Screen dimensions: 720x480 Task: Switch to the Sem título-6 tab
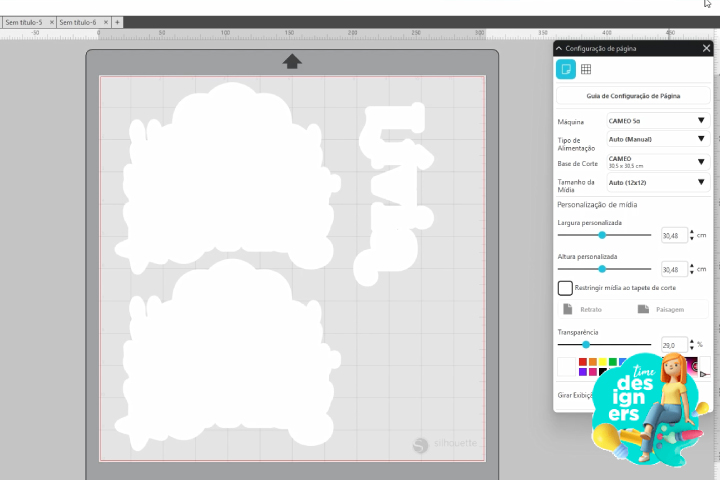(x=78, y=21)
